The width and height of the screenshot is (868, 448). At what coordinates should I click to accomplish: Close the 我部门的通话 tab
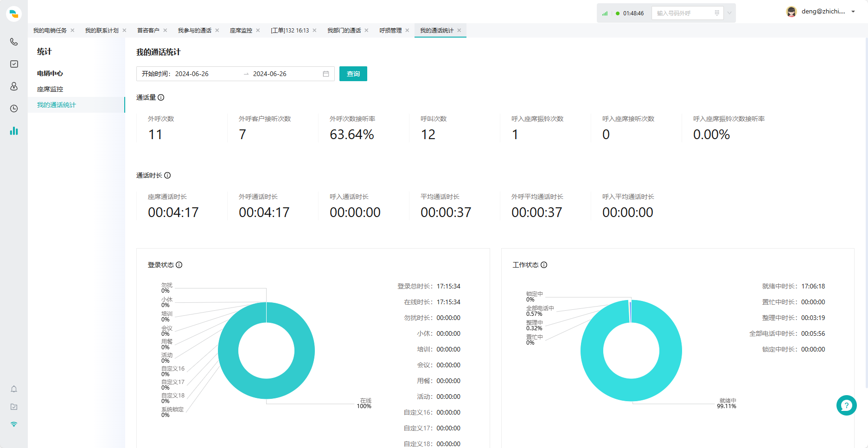[x=366, y=31]
